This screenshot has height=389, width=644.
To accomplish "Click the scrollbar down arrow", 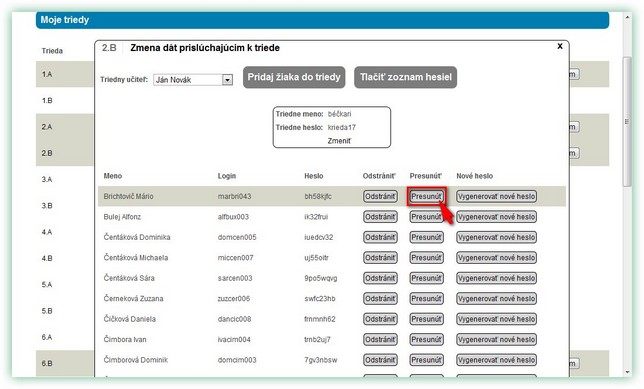I will click(627, 372).
